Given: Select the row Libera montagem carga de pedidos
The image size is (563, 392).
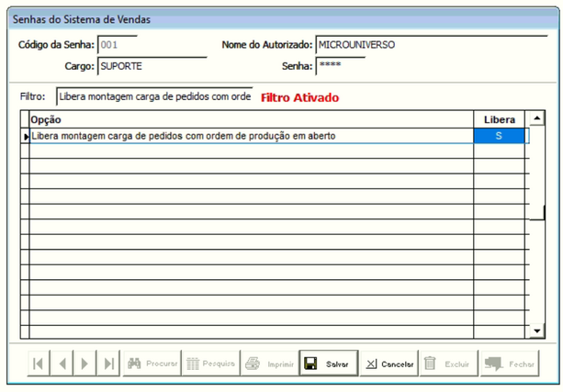Looking at the screenshot, I should [251, 136].
